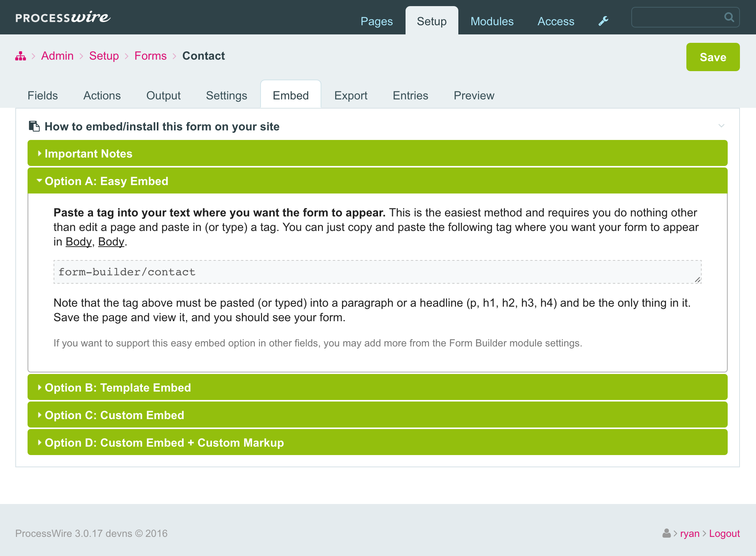Switch to the Preview tab
The image size is (756, 556).
(474, 95)
